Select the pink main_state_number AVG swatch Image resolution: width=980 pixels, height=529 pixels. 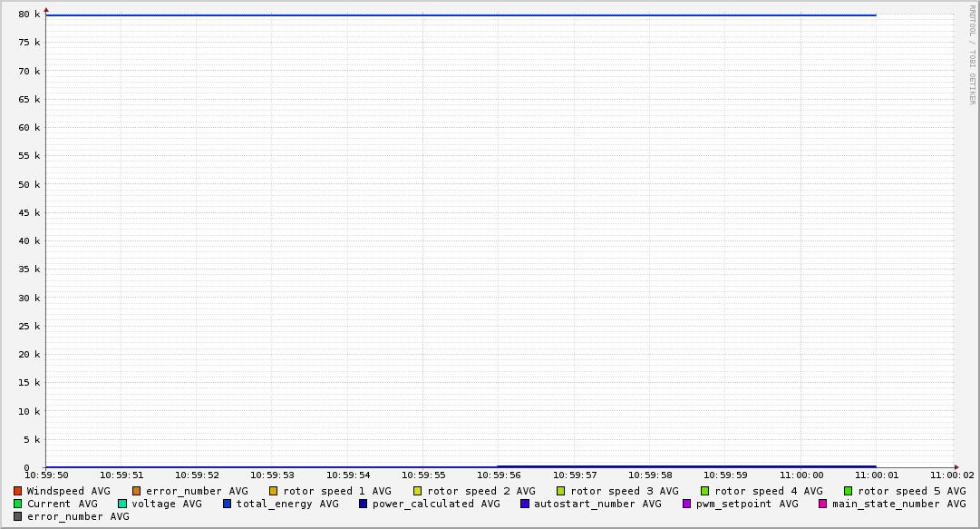pyautogui.click(x=823, y=504)
